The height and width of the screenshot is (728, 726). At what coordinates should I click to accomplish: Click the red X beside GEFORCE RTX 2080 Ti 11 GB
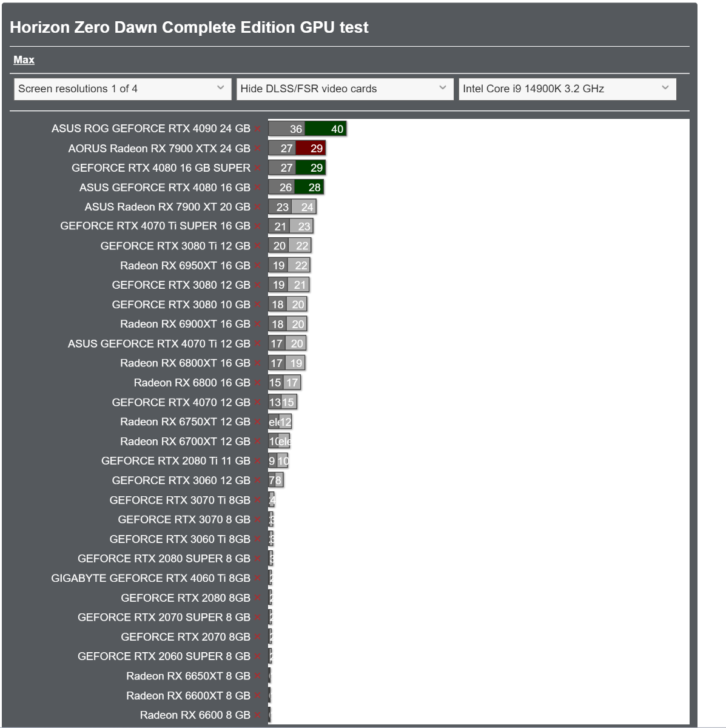tap(258, 461)
